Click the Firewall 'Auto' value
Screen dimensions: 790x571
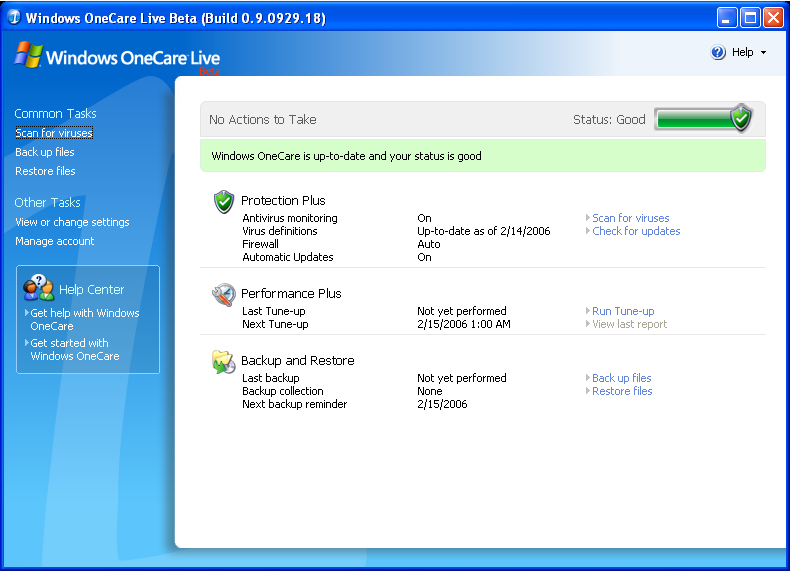[x=429, y=244]
